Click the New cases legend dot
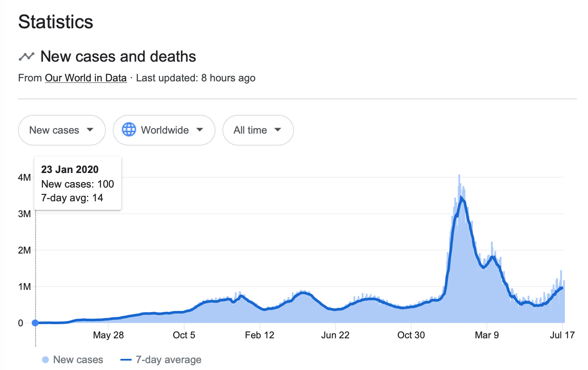The image size is (588, 370). [45, 360]
